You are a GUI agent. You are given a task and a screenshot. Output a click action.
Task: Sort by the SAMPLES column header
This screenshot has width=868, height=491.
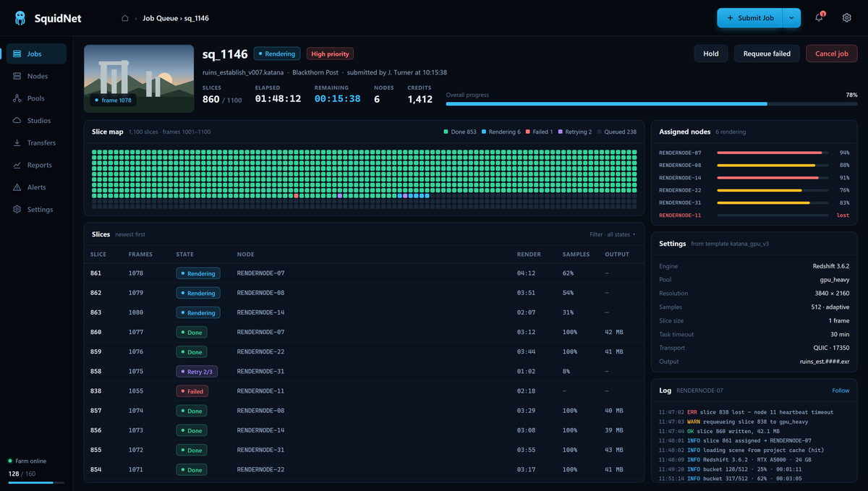click(576, 255)
